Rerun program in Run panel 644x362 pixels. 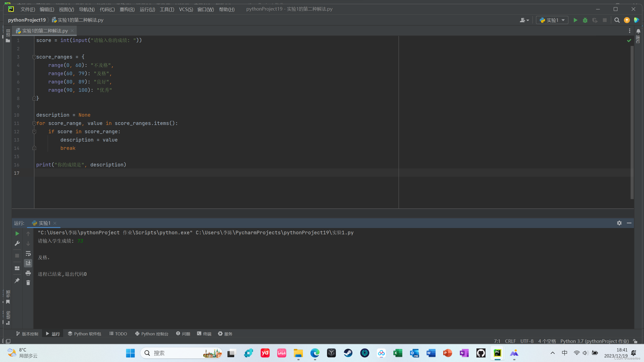(17, 234)
